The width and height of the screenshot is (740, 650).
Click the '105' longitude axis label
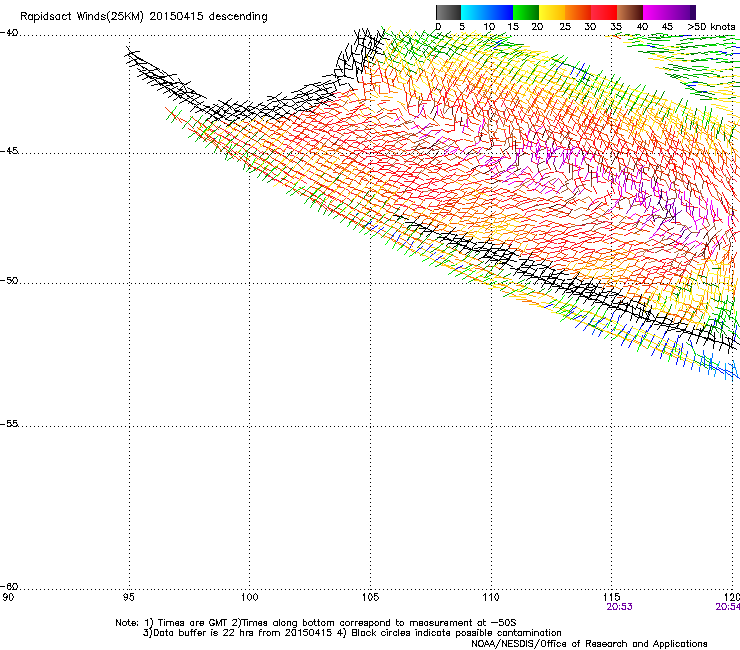pyautogui.click(x=370, y=597)
